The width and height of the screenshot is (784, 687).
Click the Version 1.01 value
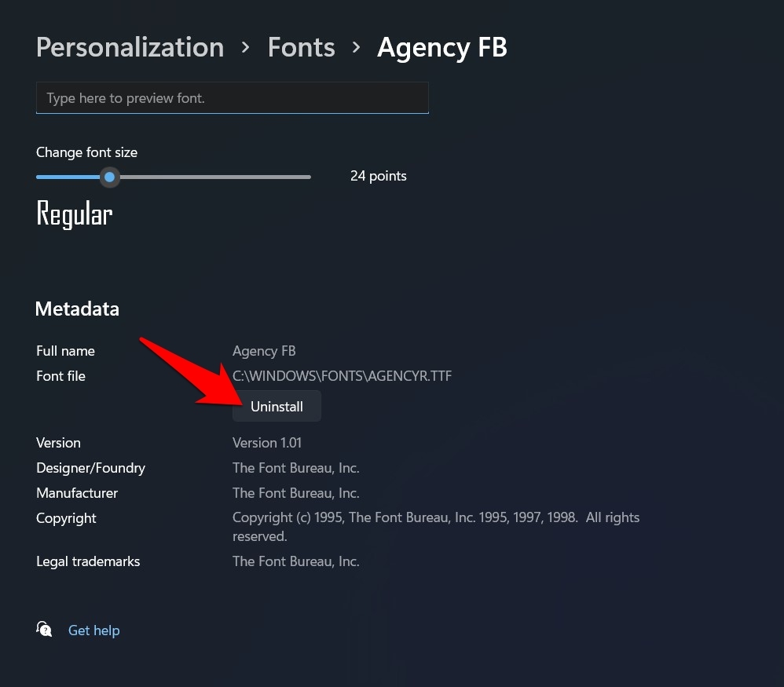pyautogui.click(x=266, y=443)
